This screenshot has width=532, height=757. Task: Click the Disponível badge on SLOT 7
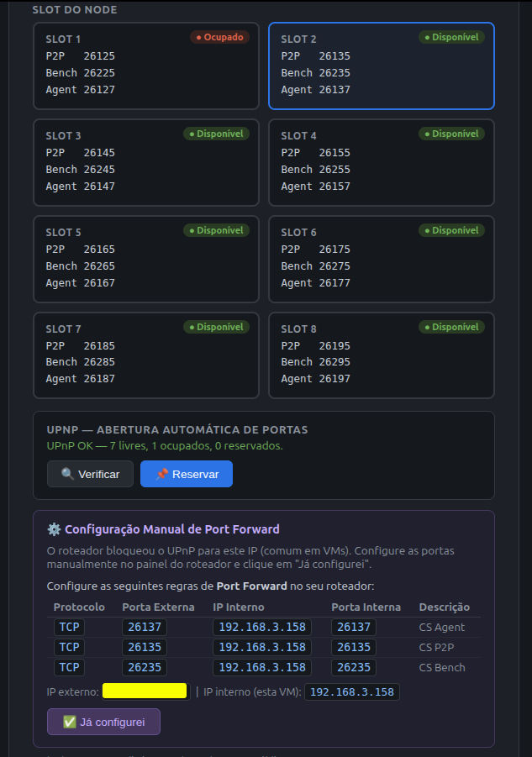tap(216, 327)
